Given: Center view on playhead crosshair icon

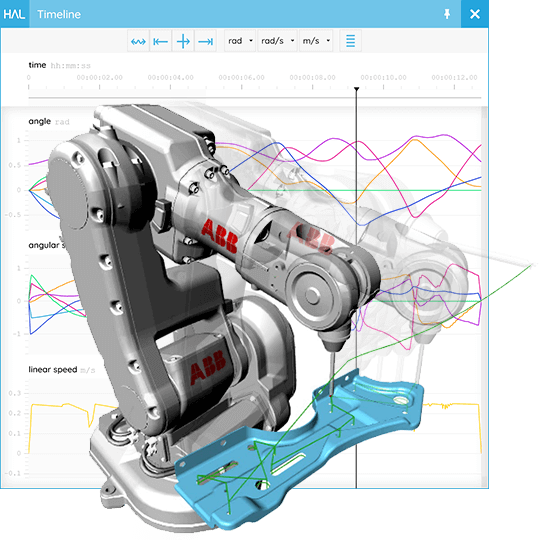Looking at the screenshot, I should pyautogui.click(x=183, y=41).
